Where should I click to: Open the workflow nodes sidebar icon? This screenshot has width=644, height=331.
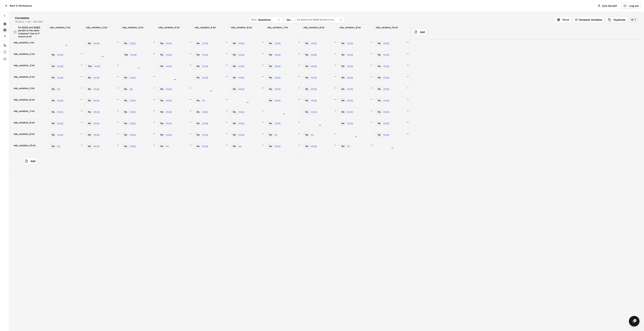click(5, 45)
